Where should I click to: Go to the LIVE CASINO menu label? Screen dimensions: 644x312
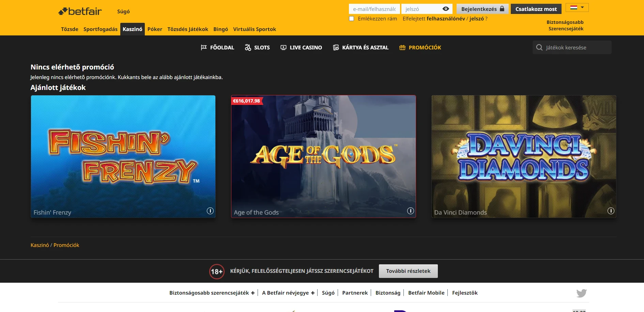306,48
